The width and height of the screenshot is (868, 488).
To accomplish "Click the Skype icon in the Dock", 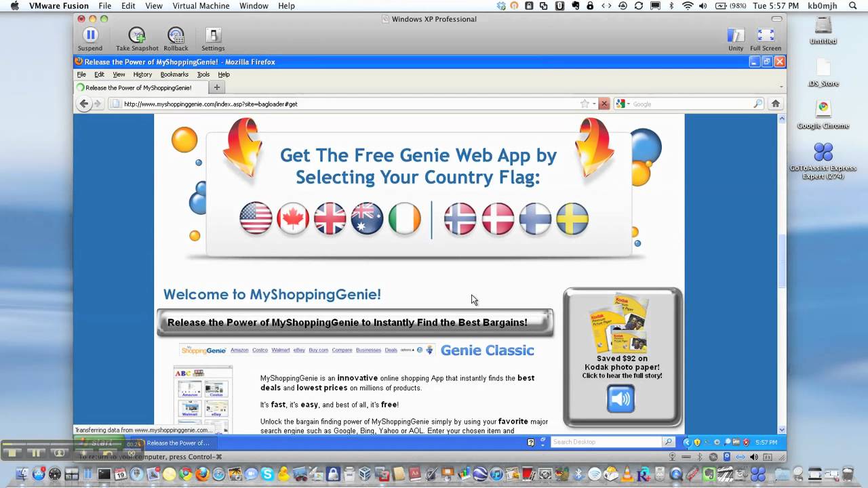I will 268,474.
